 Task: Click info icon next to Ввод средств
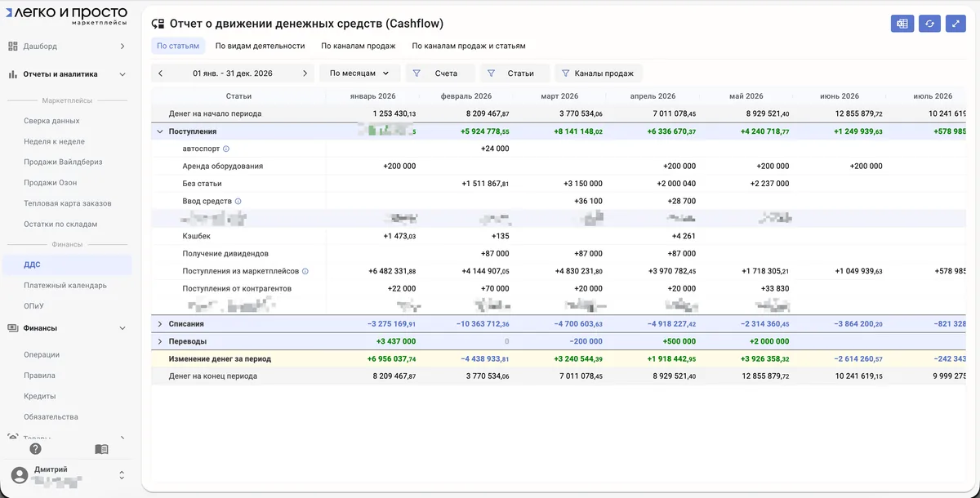238,201
